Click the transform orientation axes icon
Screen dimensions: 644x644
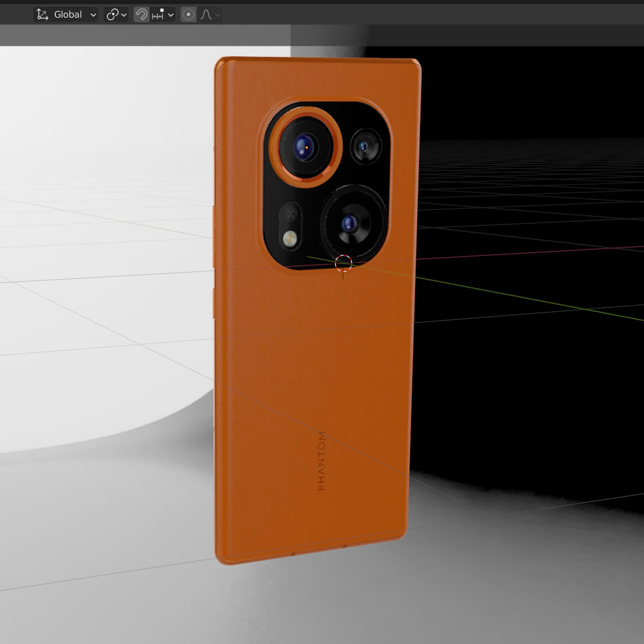pyautogui.click(x=43, y=15)
